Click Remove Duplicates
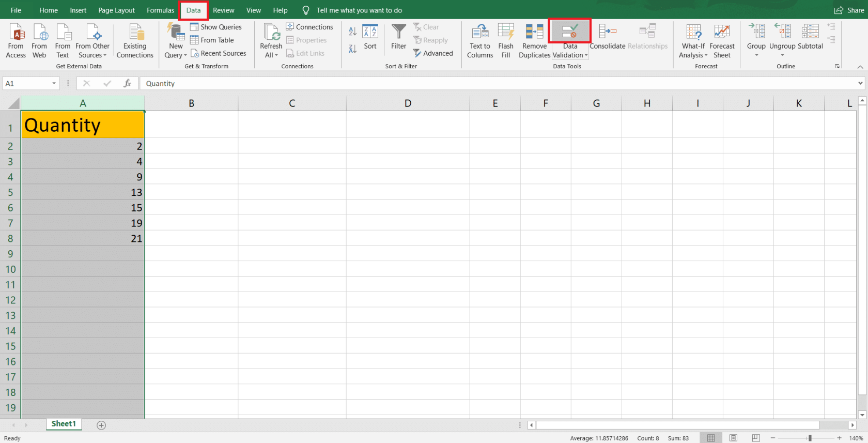 click(534, 41)
